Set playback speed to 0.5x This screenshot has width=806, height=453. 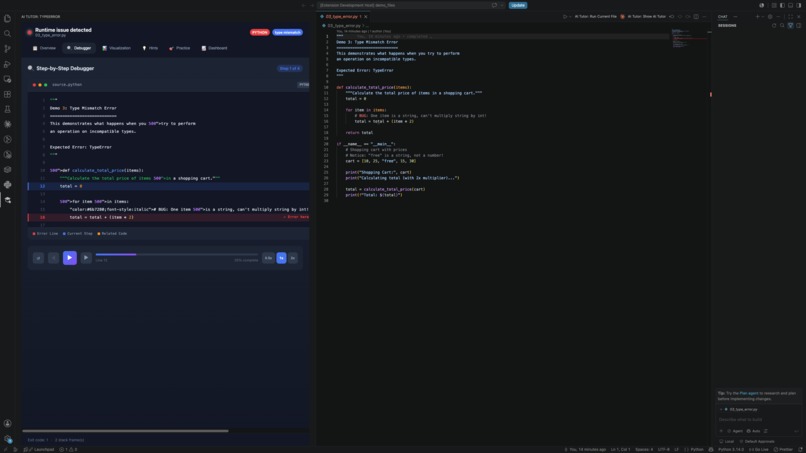point(268,258)
